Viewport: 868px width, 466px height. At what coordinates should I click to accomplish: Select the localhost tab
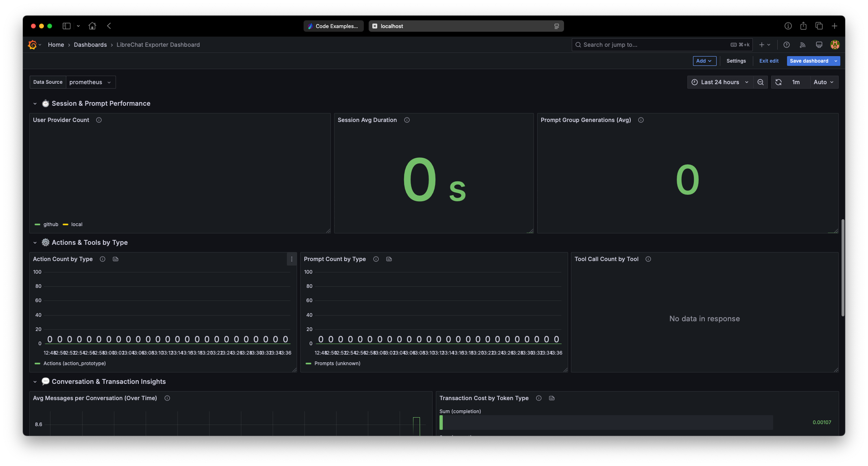point(466,26)
